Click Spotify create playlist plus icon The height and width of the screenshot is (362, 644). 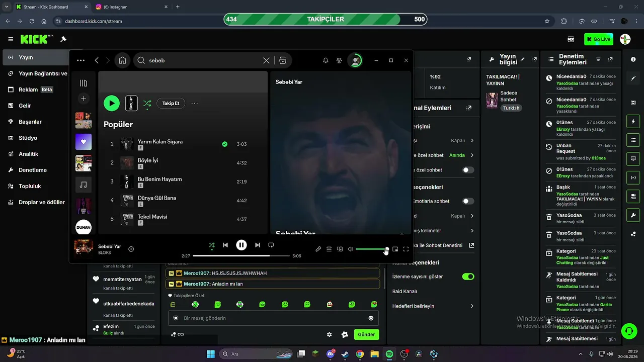[84, 99]
